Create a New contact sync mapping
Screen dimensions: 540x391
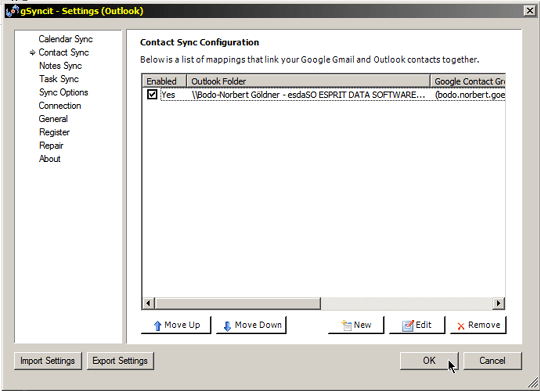point(356,325)
